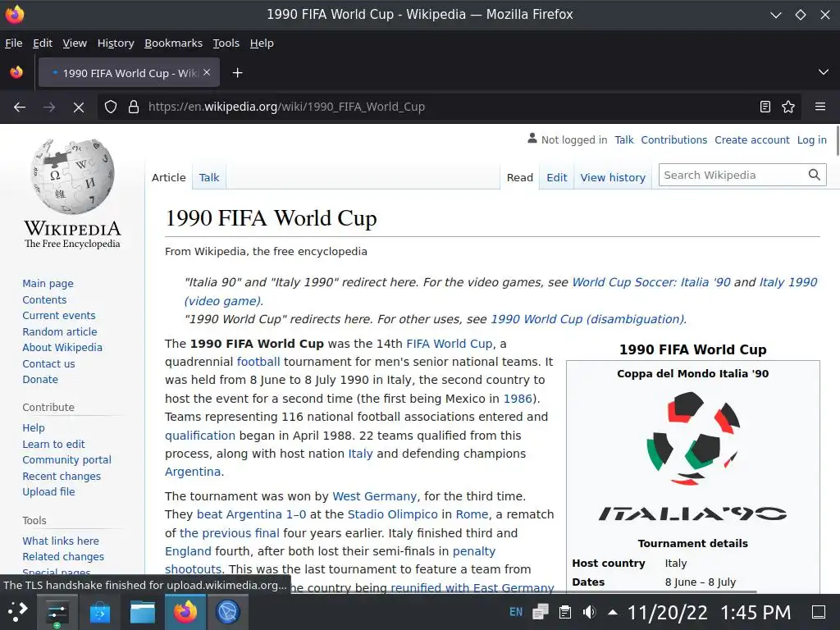
Task: Toggle reader view icon in address bar
Action: 765,107
